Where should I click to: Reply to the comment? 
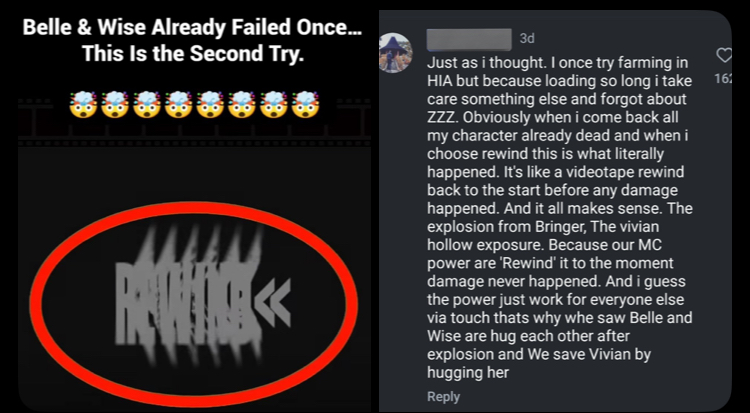(x=443, y=397)
